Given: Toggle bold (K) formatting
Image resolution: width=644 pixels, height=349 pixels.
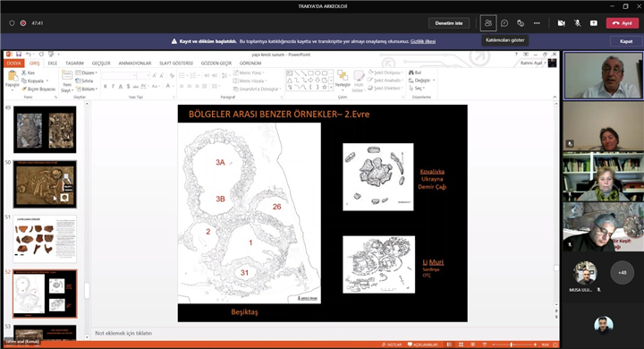Looking at the screenshot, I should coord(106,86).
